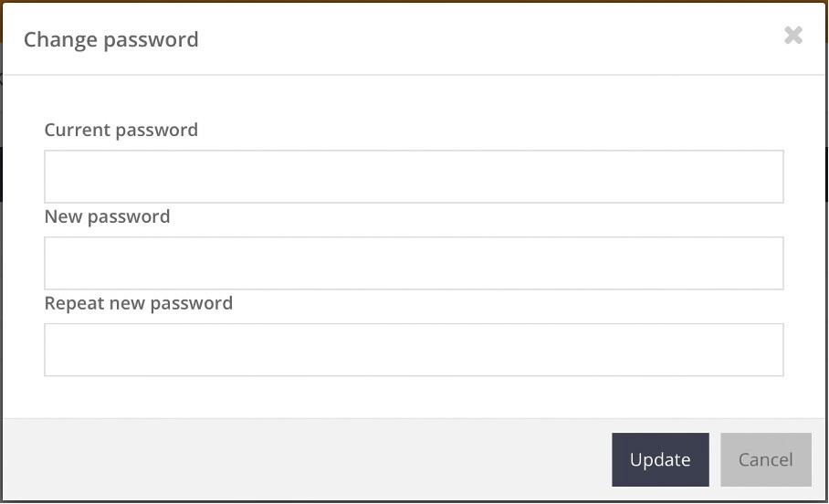Select the Repeat new password field
This screenshot has width=829, height=504.
click(414, 350)
